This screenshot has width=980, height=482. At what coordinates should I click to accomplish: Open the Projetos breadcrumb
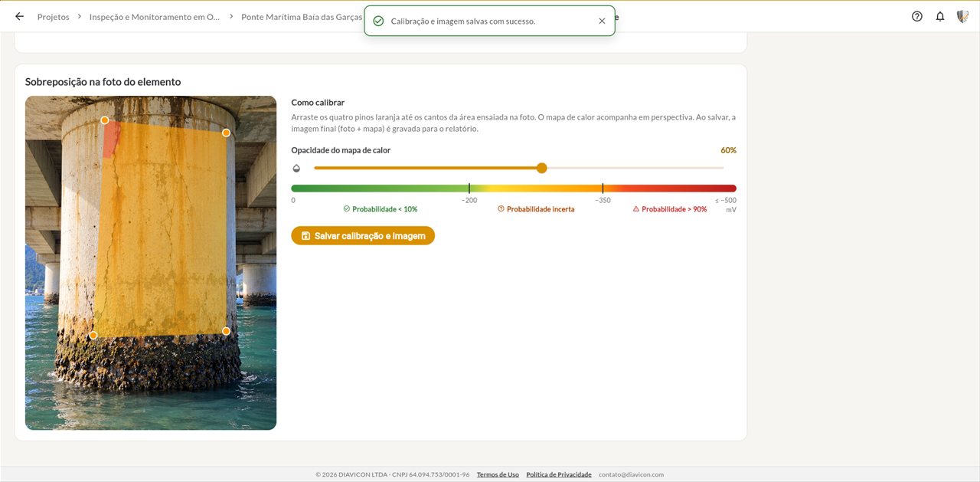(53, 17)
